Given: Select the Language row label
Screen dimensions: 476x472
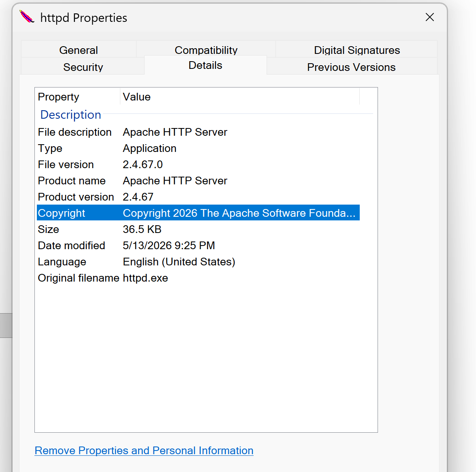Looking at the screenshot, I should pos(62,262).
